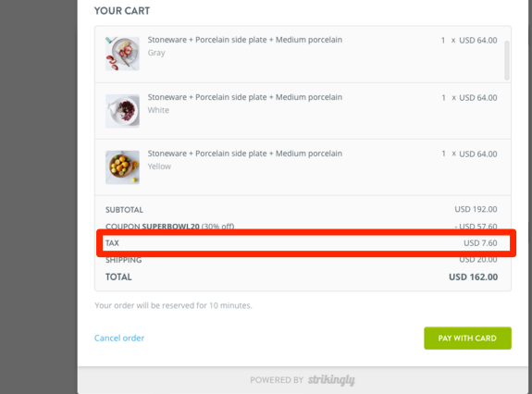Select the Yellow item product title
532x394 pixels.
(x=244, y=154)
